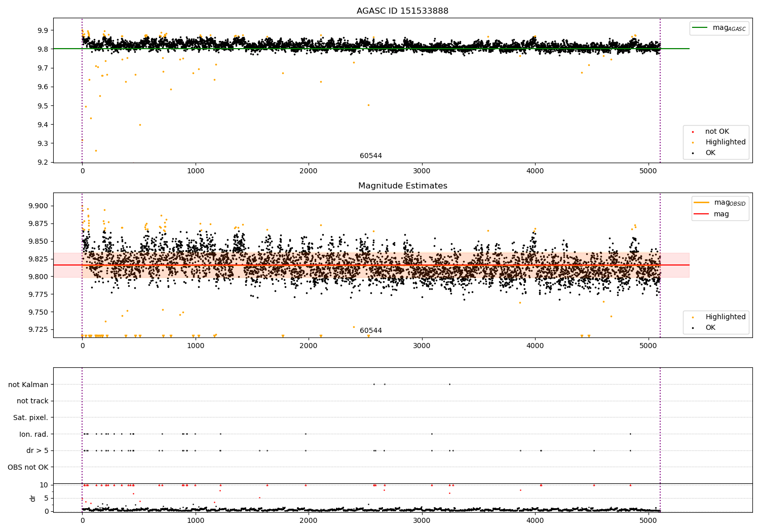Click the red "mag" legend line in middle plot

[701, 214]
